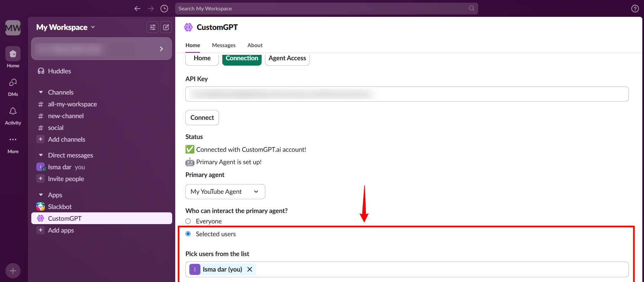The width and height of the screenshot is (644, 282).
Task: Click the CustomGPT brain icon in header
Action: coord(188,27)
